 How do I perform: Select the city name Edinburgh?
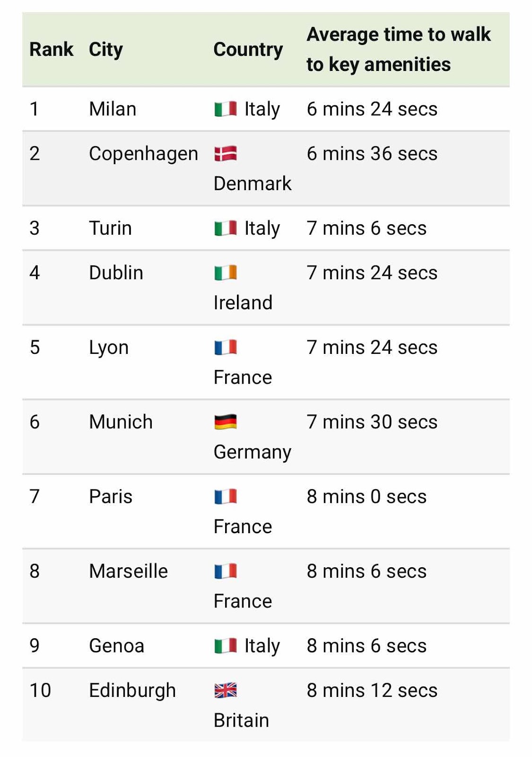point(132,691)
